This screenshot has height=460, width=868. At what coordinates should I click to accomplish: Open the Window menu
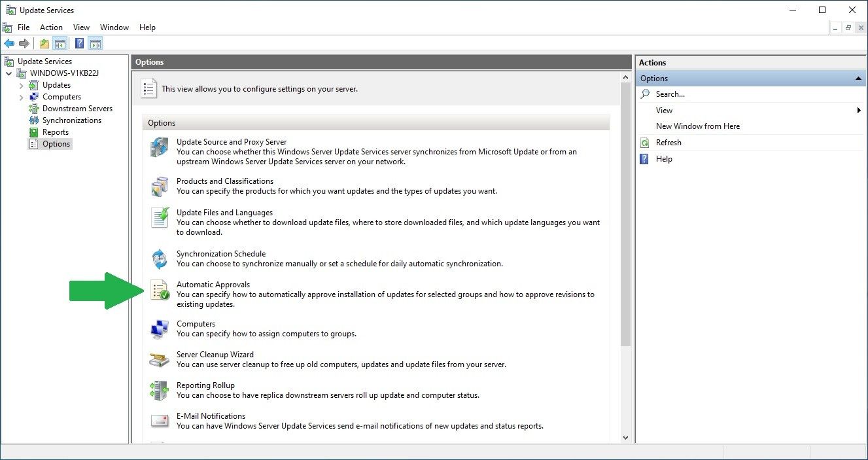tap(114, 27)
